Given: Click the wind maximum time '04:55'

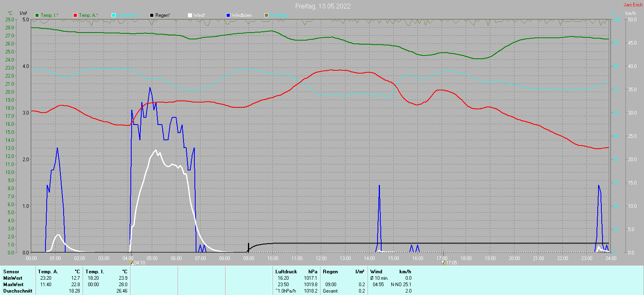Looking at the screenshot, I should 378,285.
